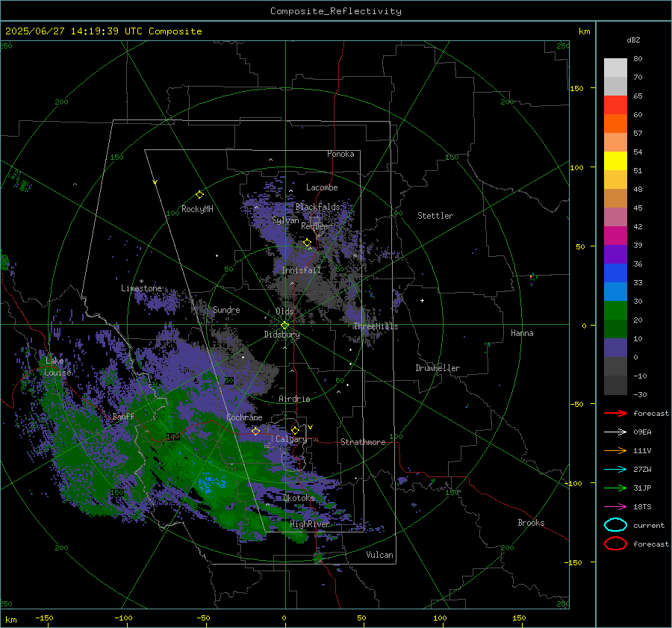Image resolution: width=672 pixels, height=628 pixels.
Task: Click the Vulcan city label
Action: (x=379, y=555)
